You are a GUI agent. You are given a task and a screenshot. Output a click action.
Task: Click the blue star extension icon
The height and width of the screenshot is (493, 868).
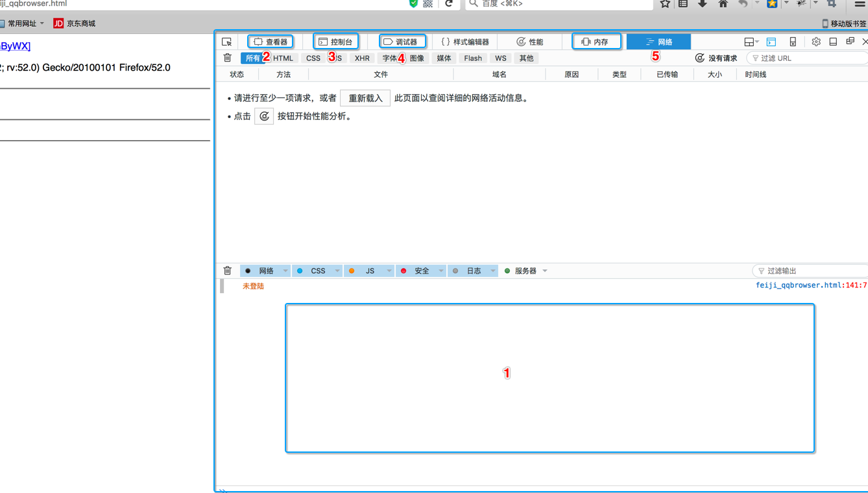772,4
